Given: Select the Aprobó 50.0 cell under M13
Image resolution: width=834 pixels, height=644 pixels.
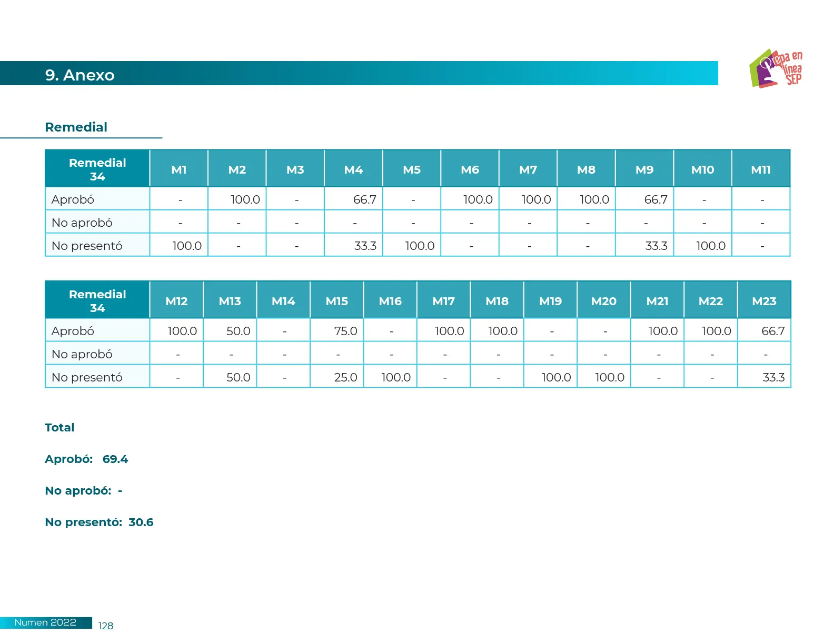Looking at the screenshot, I should [238, 331].
